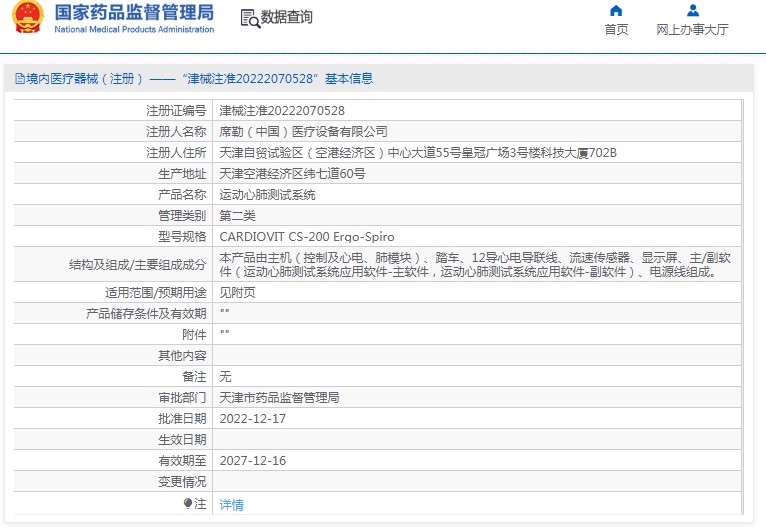The image size is (766, 528).
Task: Click the 注册人名称 row label
Action: click(x=176, y=132)
